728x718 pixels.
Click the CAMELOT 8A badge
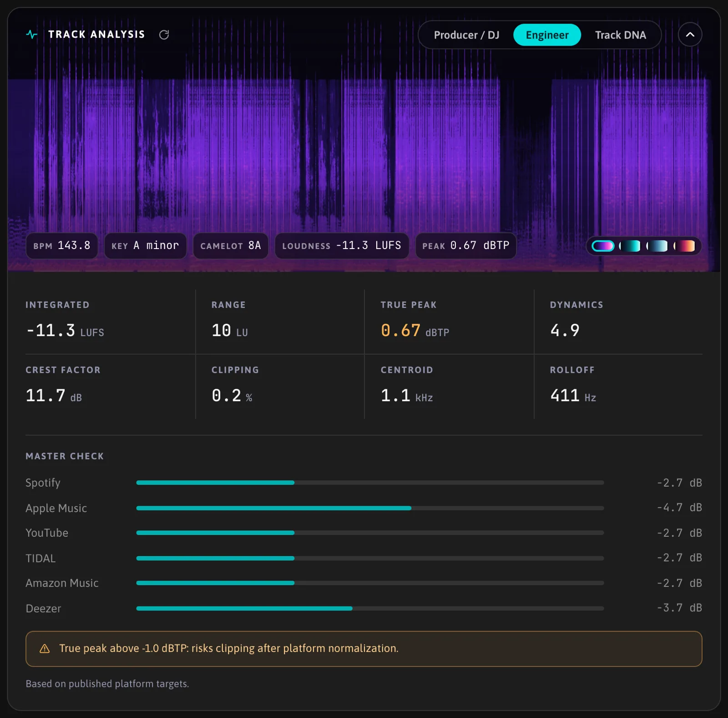point(231,246)
